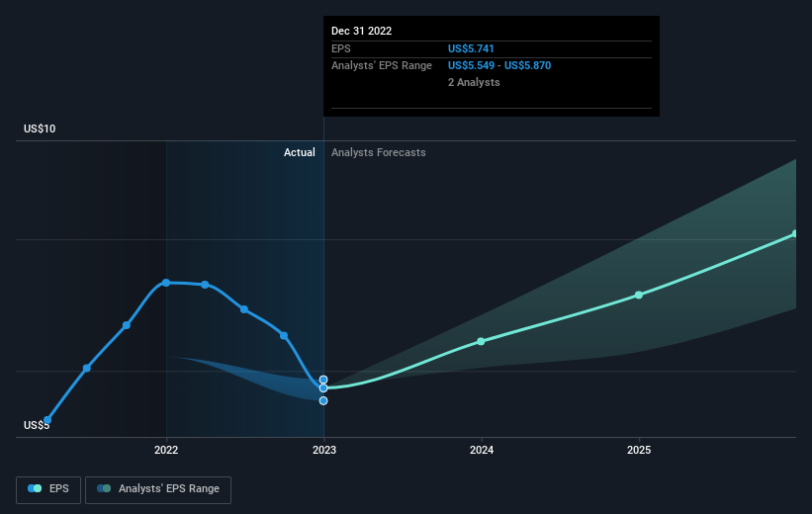Click the Actual section label
Image resolution: width=812 pixels, height=514 pixels.
(x=300, y=152)
